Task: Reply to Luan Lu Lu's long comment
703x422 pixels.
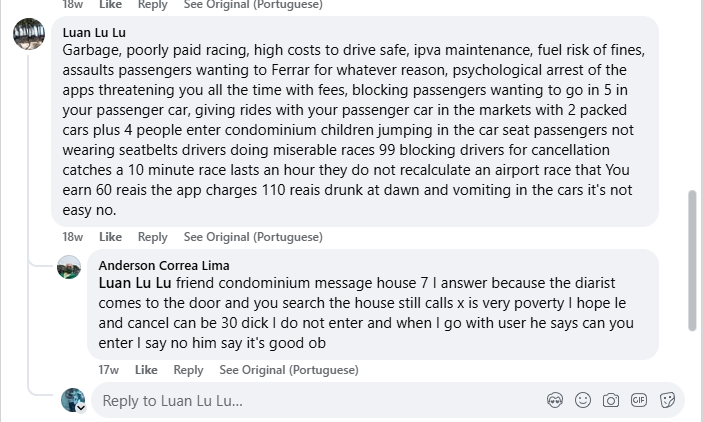Action: pyautogui.click(x=152, y=237)
